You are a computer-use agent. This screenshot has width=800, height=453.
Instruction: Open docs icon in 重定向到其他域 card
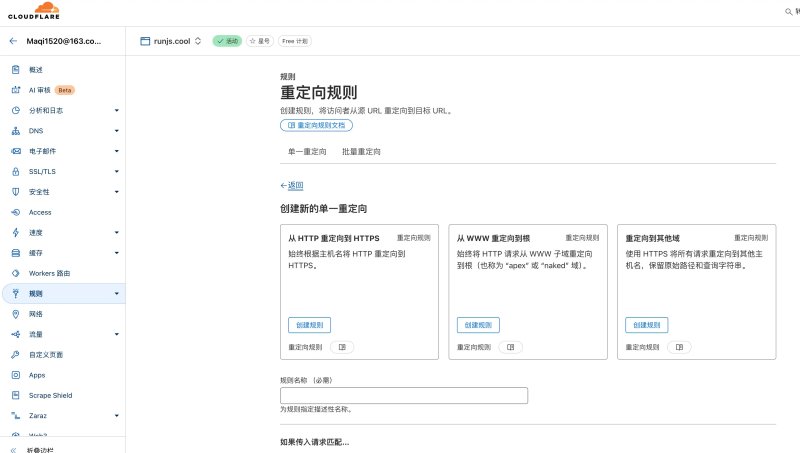(x=679, y=347)
